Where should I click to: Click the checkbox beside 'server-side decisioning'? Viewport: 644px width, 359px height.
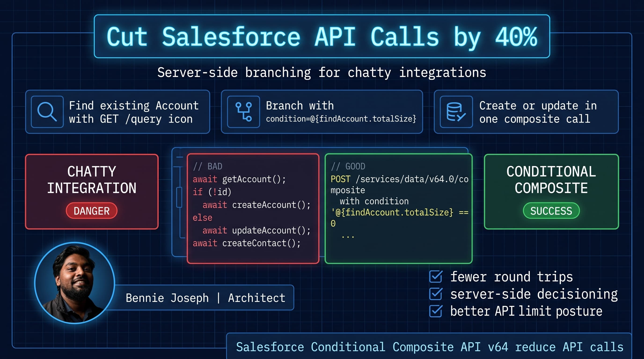click(436, 294)
